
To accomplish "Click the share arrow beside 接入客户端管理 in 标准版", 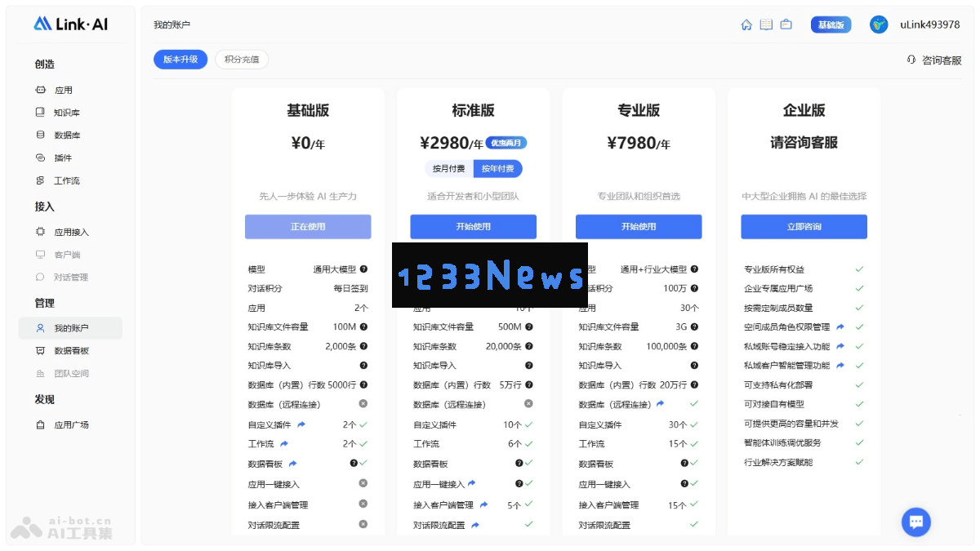I will [x=483, y=504].
